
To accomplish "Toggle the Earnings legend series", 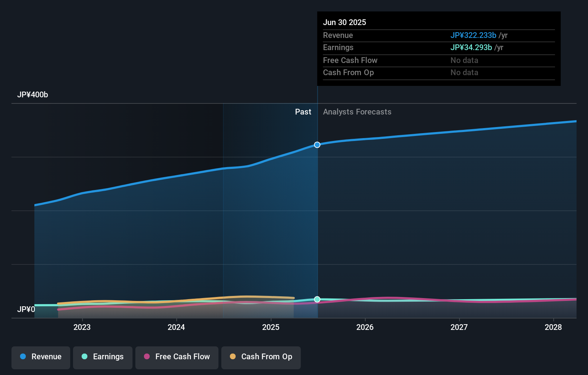I will coord(103,357).
